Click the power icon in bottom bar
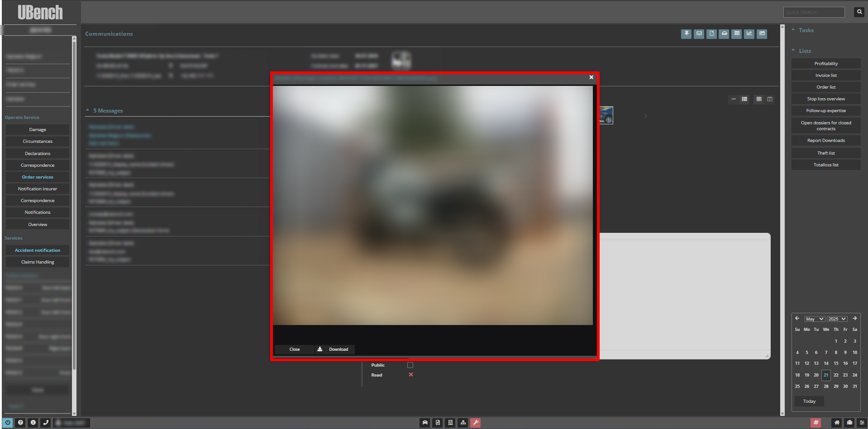Viewport: 868px width, 429px height. click(8, 423)
